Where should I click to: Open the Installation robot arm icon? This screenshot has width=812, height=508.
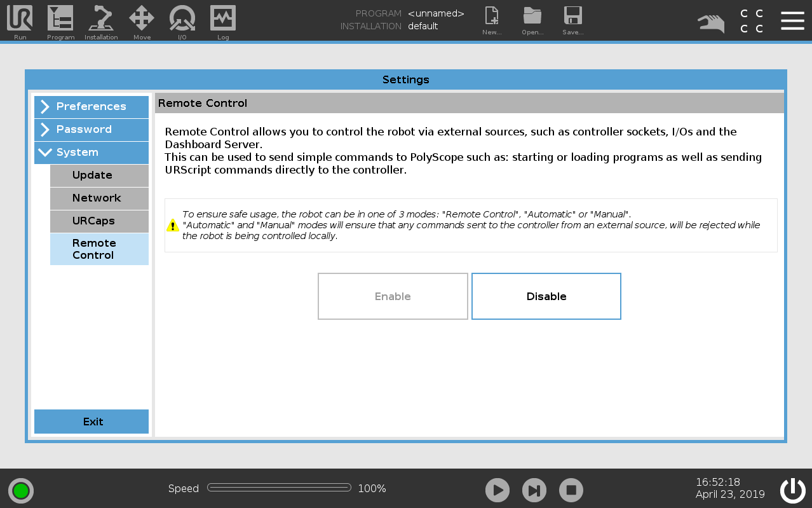pyautogui.click(x=101, y=19)
